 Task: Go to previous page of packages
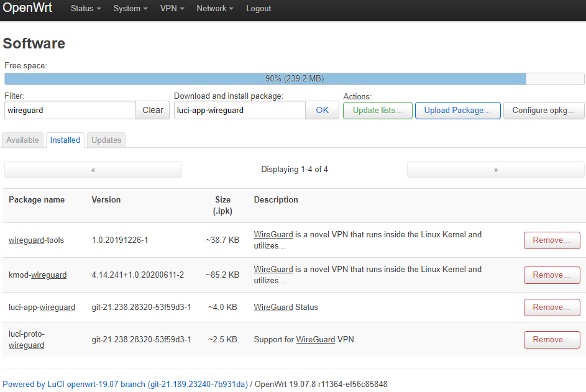click(x=93, y=170)
